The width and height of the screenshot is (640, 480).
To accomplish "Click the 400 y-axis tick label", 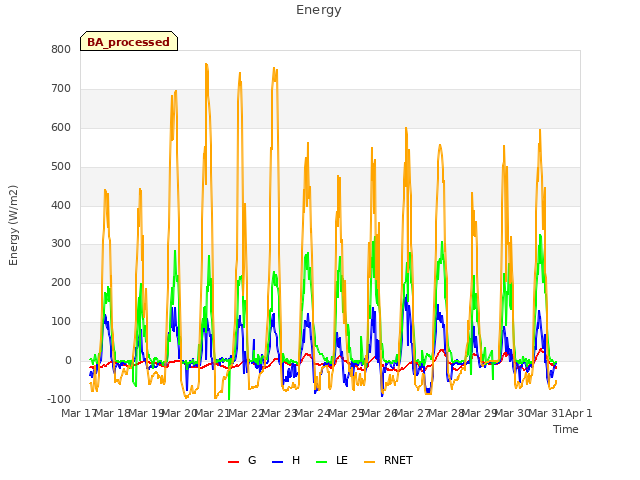I will tap(61, 205).
